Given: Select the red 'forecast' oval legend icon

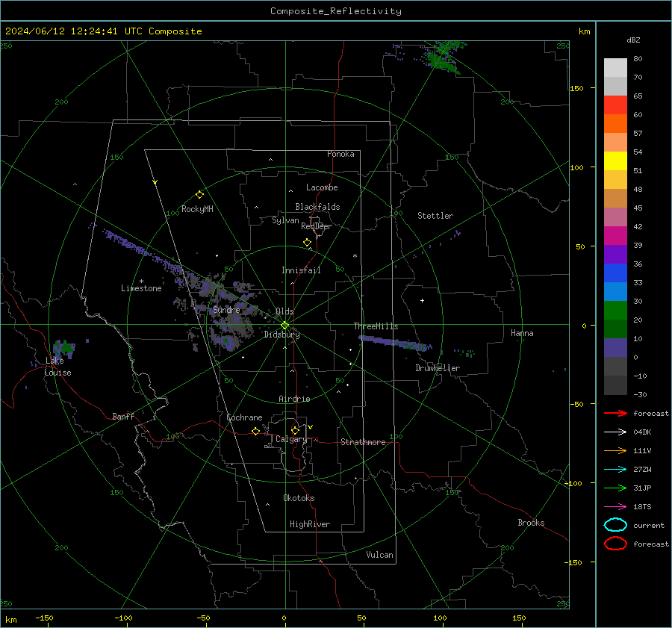Looking at the screenshot, I should coord(615,544).
